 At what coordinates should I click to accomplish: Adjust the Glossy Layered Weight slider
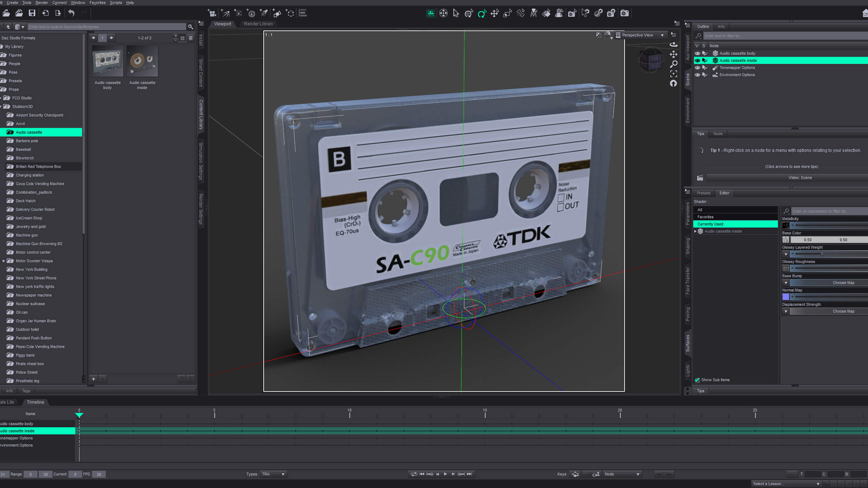tap(829, 254)
